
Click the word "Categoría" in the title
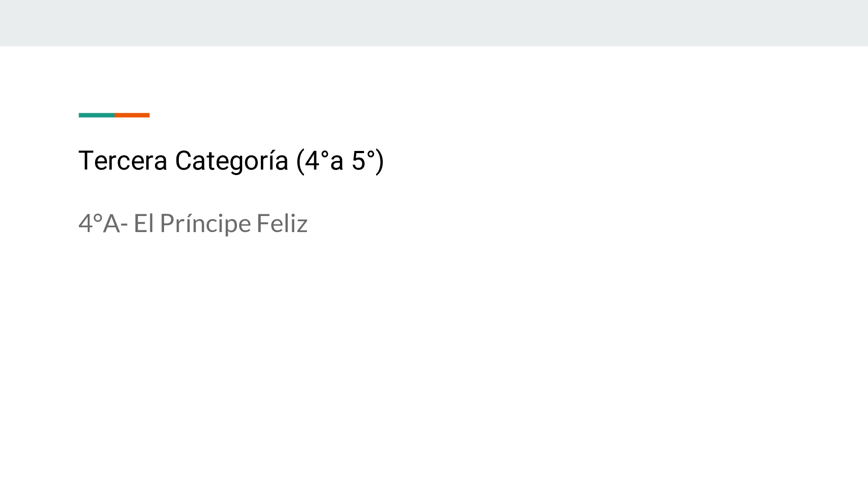(232, 161)
